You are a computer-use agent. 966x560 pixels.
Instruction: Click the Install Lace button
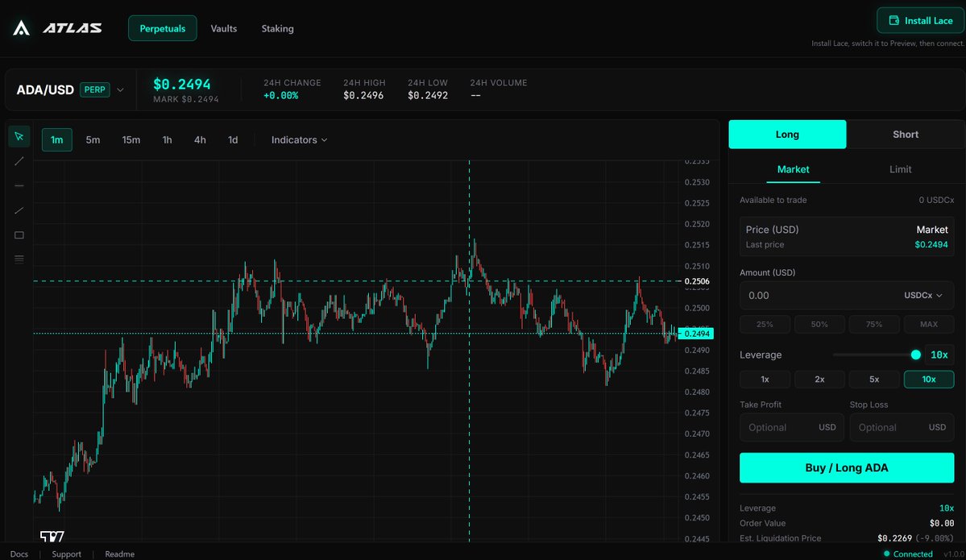click(921, 20)
